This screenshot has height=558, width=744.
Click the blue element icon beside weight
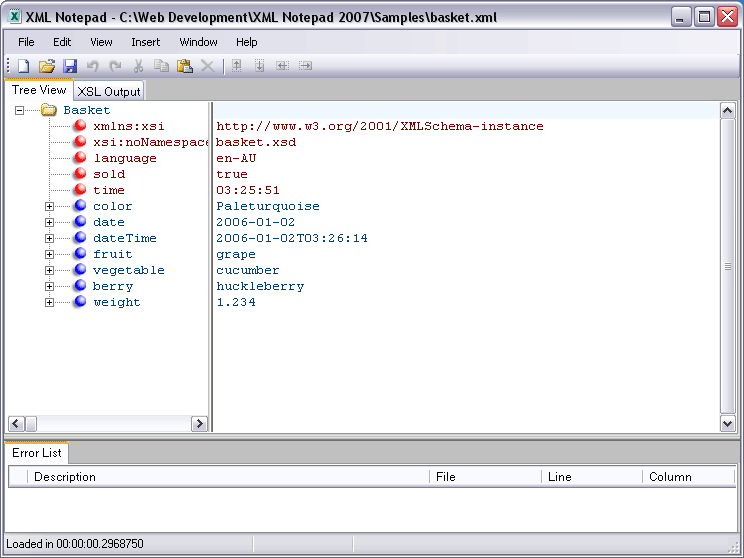point(80,301)
